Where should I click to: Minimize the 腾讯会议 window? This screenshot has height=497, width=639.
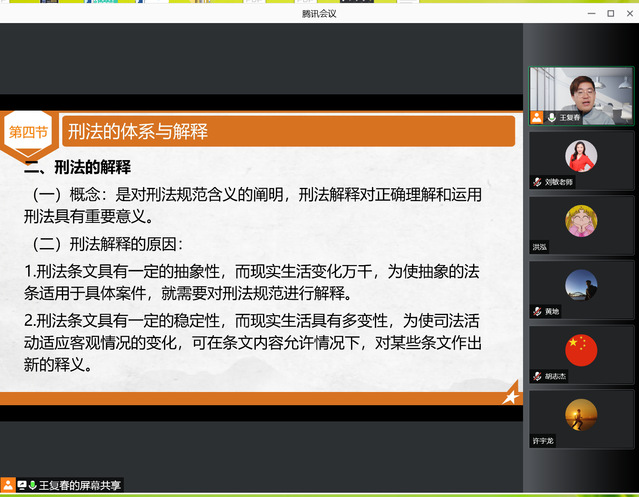tap(591, 13)
